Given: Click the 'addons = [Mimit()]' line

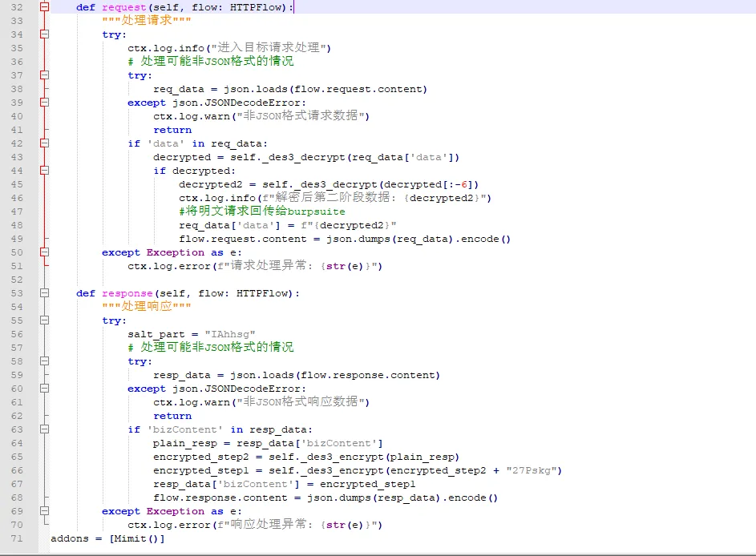Looking at the screenshot, I should pos(107,538).
